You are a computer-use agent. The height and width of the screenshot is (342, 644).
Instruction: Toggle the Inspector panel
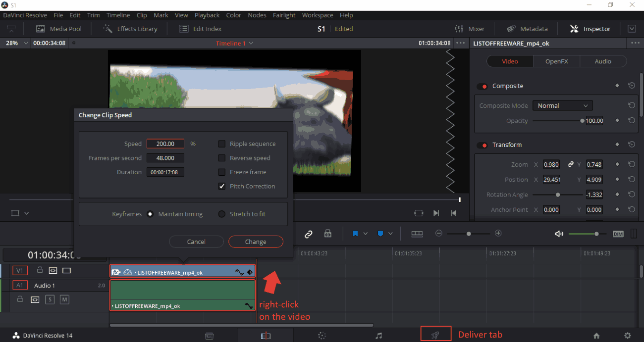590,29
